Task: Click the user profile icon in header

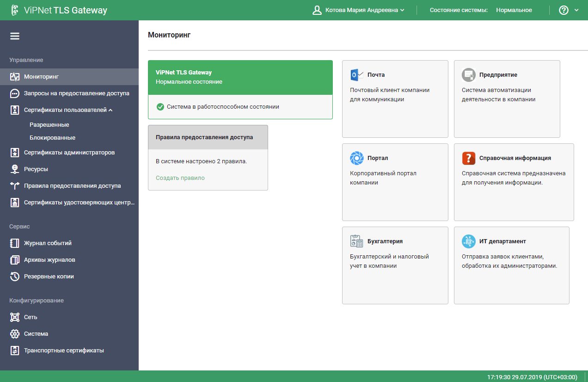Action: point(317,10)
